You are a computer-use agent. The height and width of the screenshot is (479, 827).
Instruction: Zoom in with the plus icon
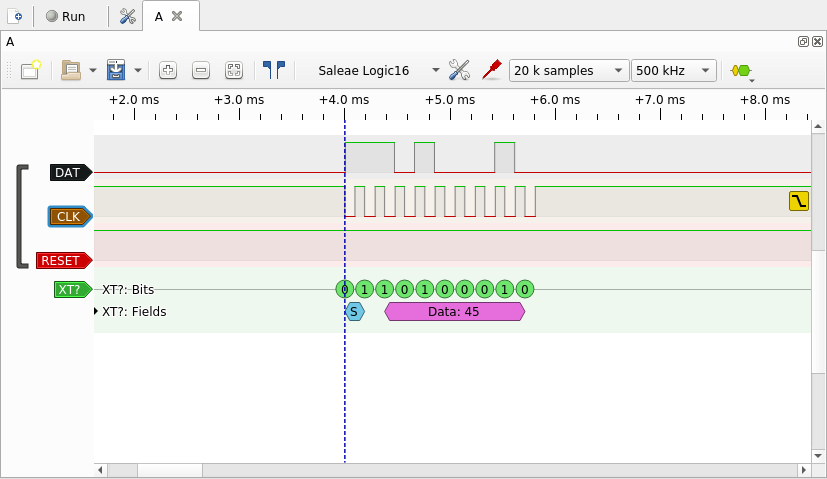tap(168, 70)
